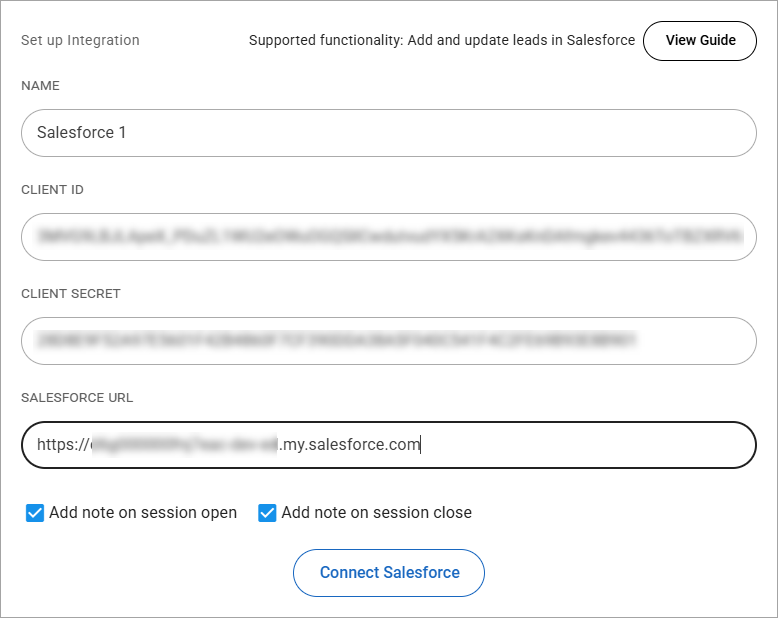
Task: Click the 'Add note on session close' label
Action: [376, 513]
